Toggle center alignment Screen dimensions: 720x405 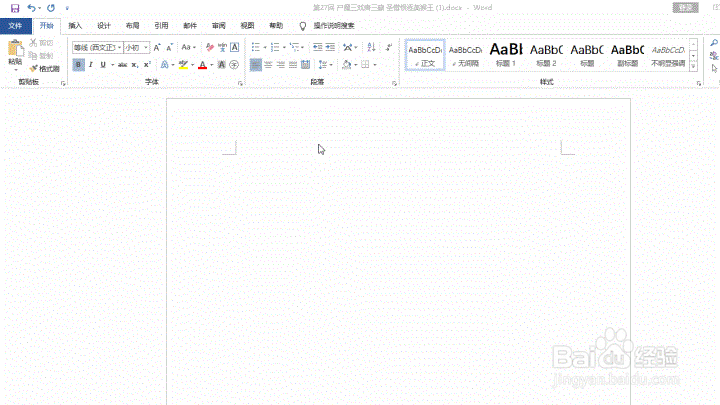coord(268,65)
